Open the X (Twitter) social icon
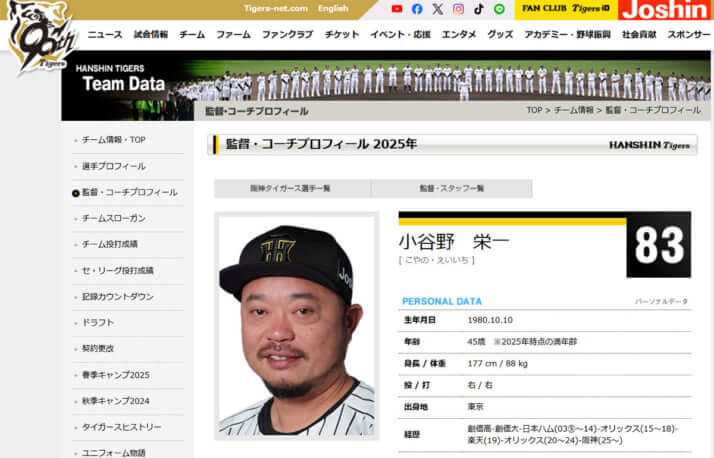 pos(438,9)
